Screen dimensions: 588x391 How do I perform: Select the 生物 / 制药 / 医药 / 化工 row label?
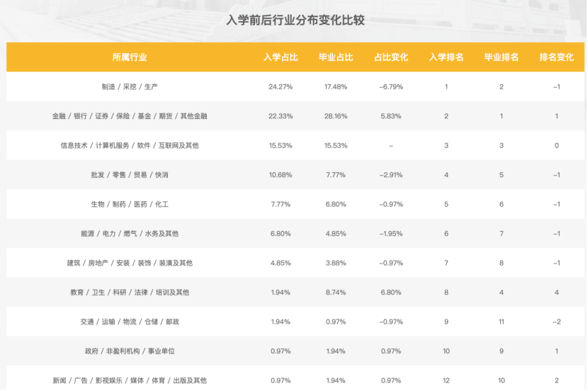(130, 205)
